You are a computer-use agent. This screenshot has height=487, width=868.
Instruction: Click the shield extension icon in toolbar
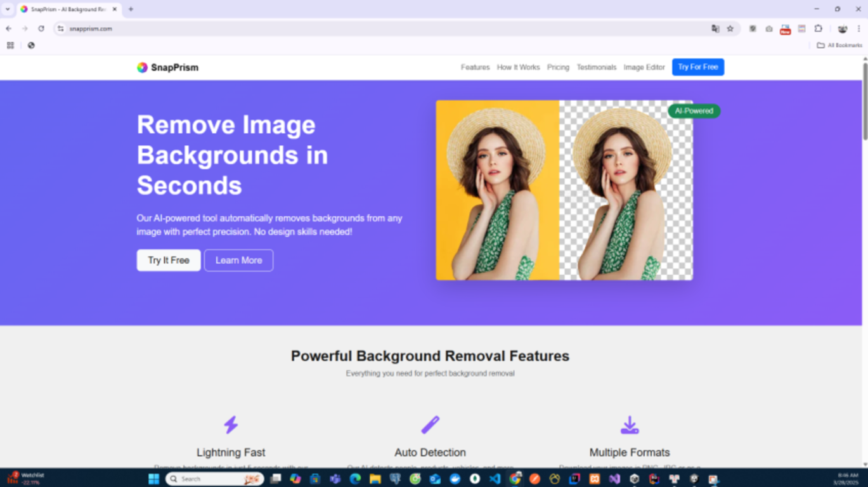click(x=753, y=29)
